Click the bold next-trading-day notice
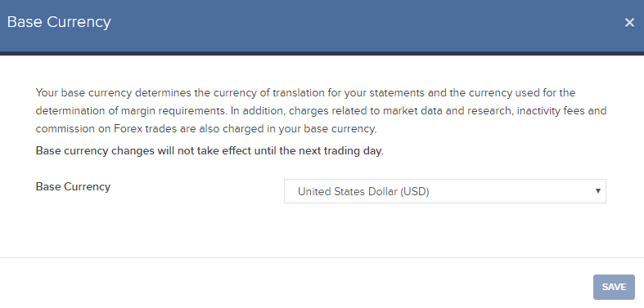This screenshot has height=308, width=644. (209, 151)
